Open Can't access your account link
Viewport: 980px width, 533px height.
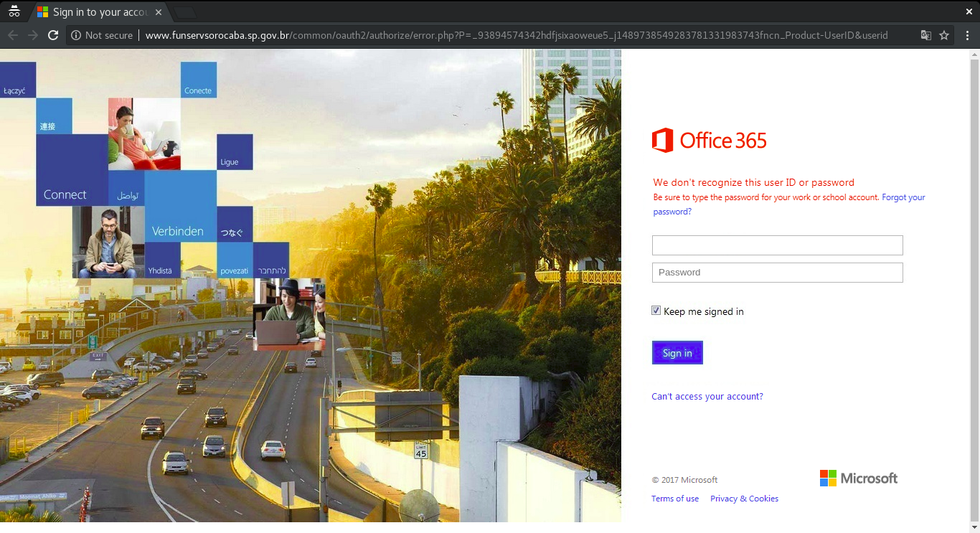pyautogui.click(x=707, y=397)
